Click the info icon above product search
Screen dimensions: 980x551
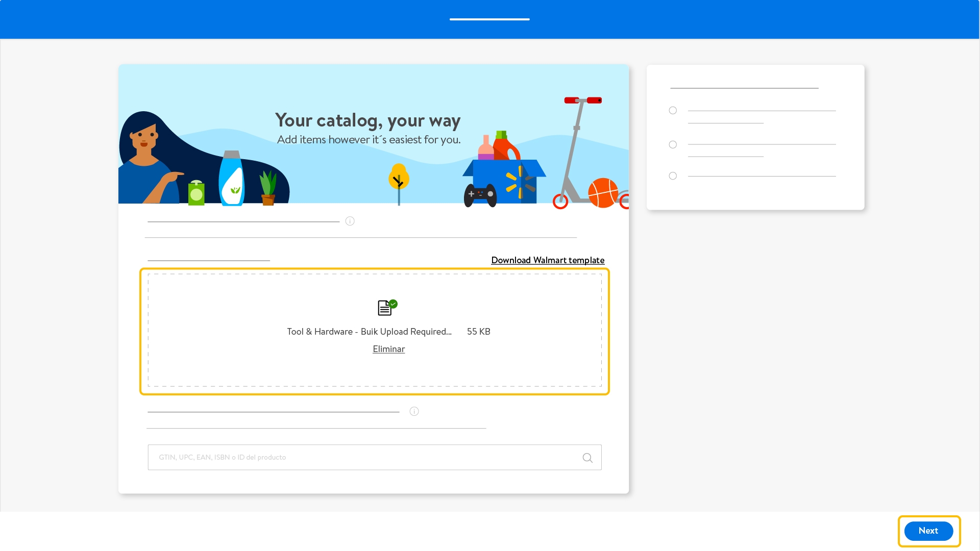click(x=414, y=411)
